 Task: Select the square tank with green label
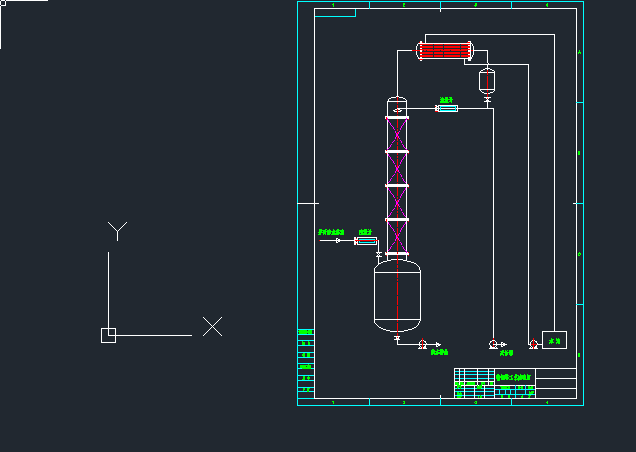pyautogui.click(x=554, y=340)
